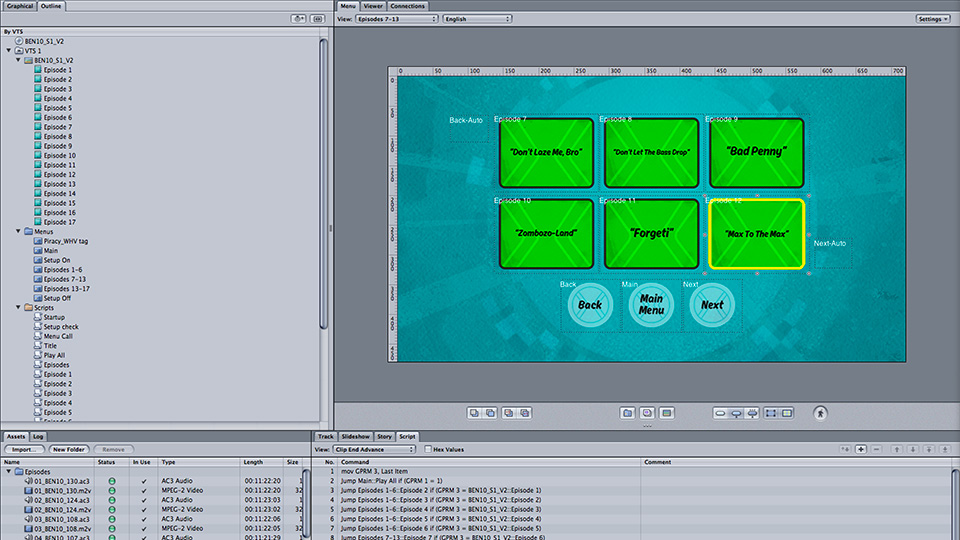Select the Episodes 7-13 menu in the outline
Viewport: 960px width, 540px height.
pyautogui.click(x=64, y=279)
